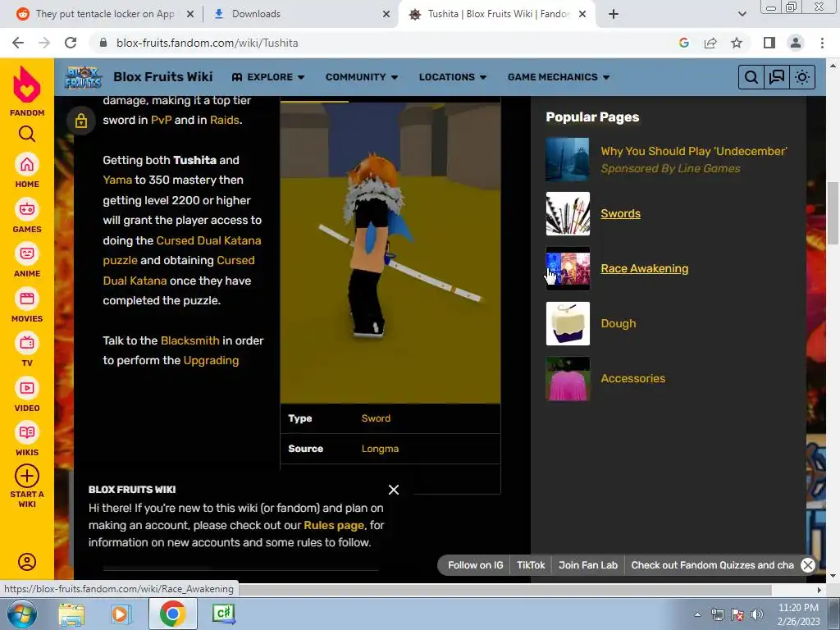Open the Blacksmith link
The image size is (840, 630).
(x=189, y=340)
